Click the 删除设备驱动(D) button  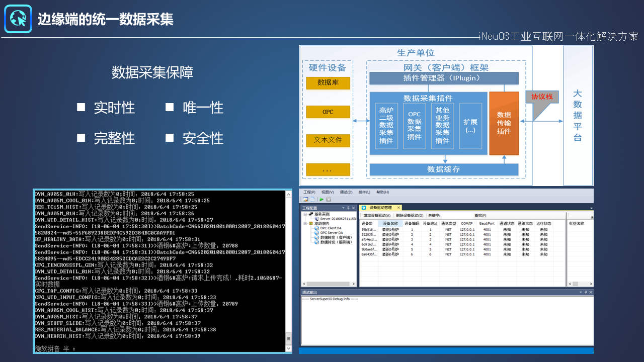[409, 216]
